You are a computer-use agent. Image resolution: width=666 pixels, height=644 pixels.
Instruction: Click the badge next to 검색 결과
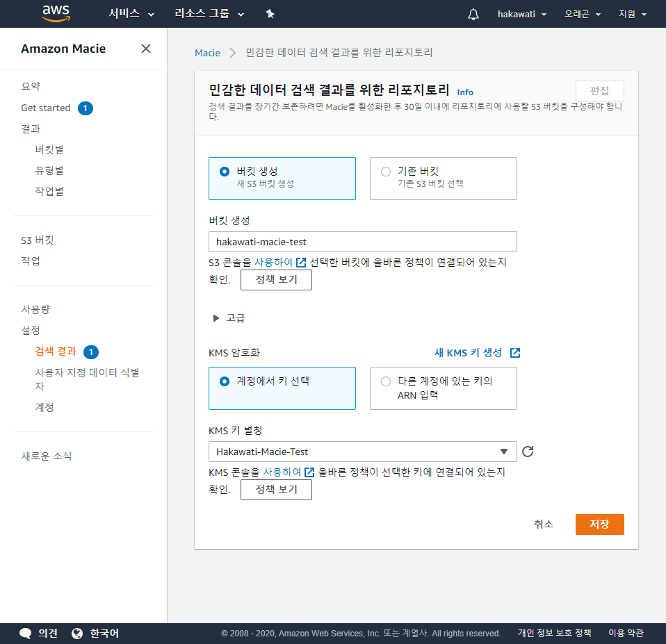tap(91, 352)
